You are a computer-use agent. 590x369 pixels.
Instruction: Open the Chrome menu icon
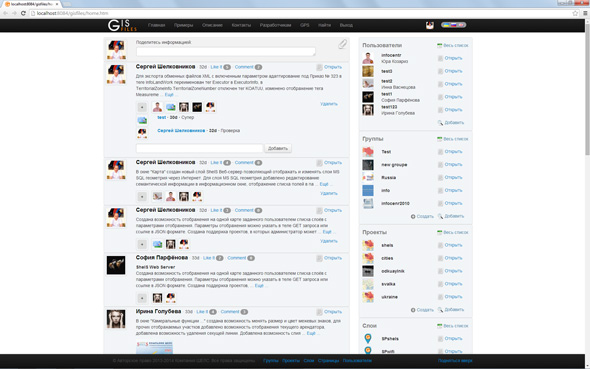(x=585, y=13)
